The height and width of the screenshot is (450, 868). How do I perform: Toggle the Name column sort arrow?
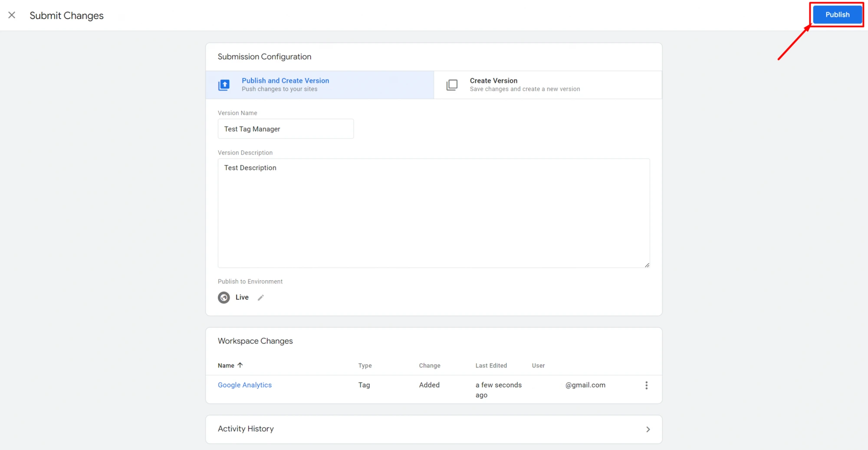point(240,365)
